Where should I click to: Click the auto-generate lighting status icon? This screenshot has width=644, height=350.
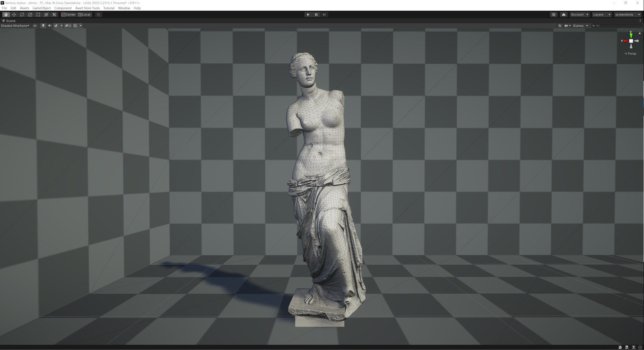tap(634, 347)
